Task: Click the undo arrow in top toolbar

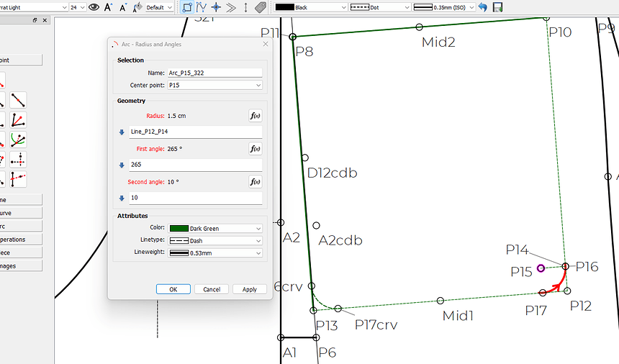Action: 482,7
